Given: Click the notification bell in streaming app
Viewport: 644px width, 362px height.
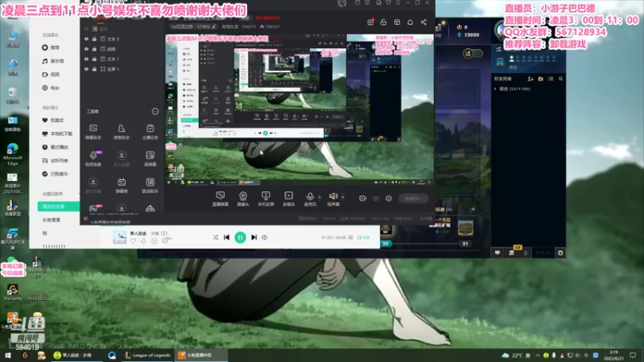Looking at the screenshot, I should coord(411,23).
